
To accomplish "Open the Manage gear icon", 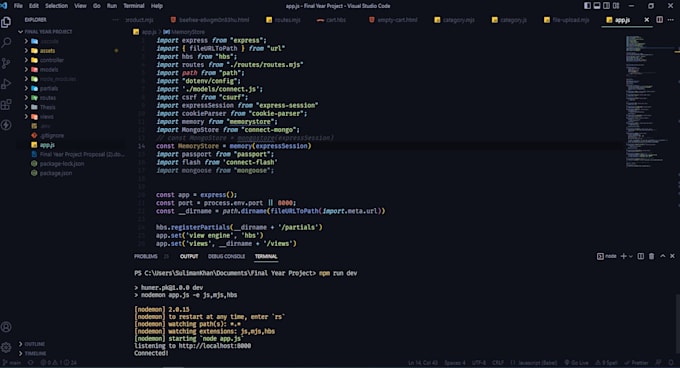I will tap(6, 347).
